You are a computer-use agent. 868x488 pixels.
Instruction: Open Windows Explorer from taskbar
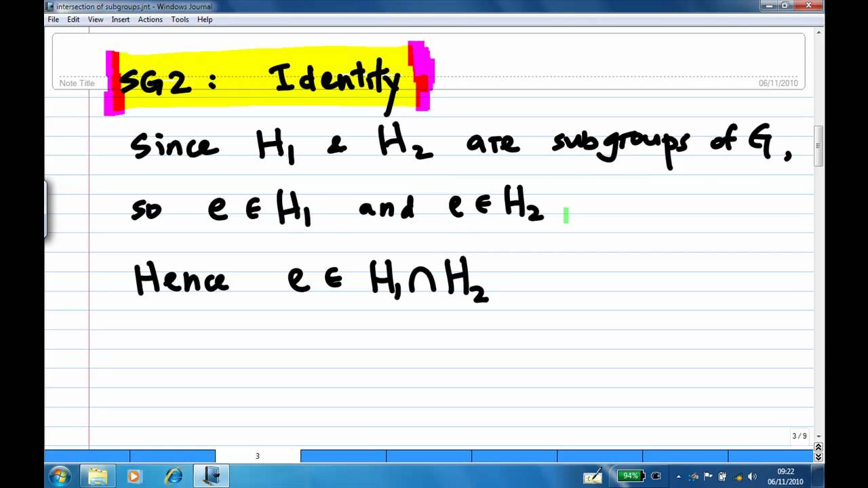coord(98,476)
